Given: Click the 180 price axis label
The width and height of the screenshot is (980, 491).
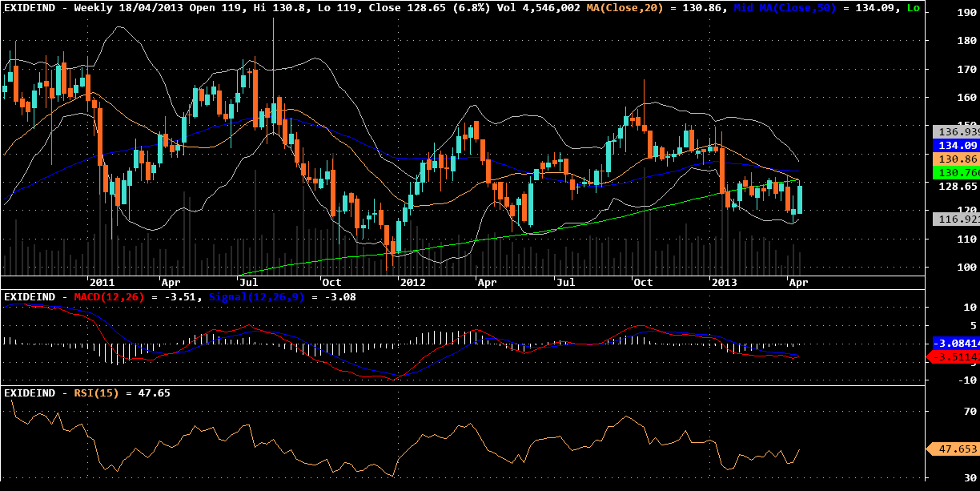Looking at the screenshot, I should coord(967,42).
